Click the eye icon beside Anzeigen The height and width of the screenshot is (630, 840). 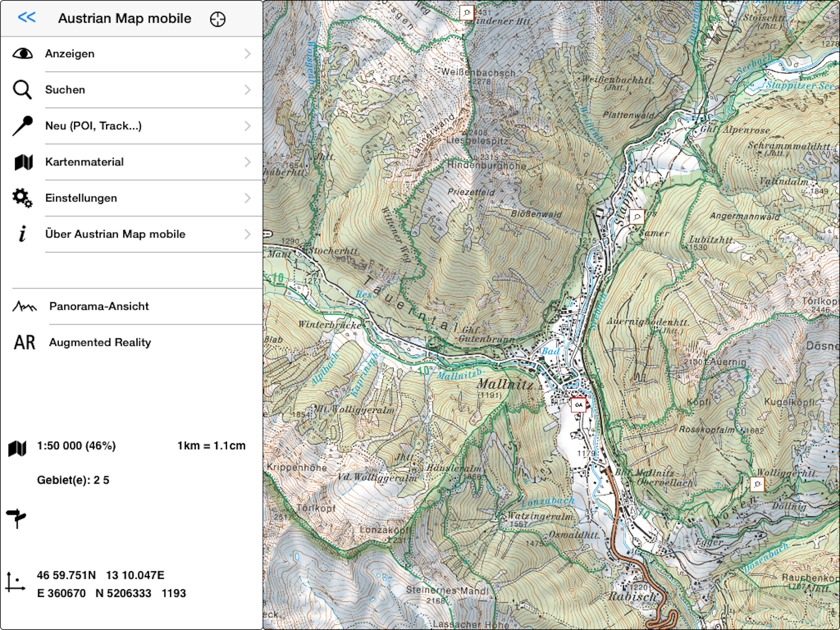click(22, 54)
